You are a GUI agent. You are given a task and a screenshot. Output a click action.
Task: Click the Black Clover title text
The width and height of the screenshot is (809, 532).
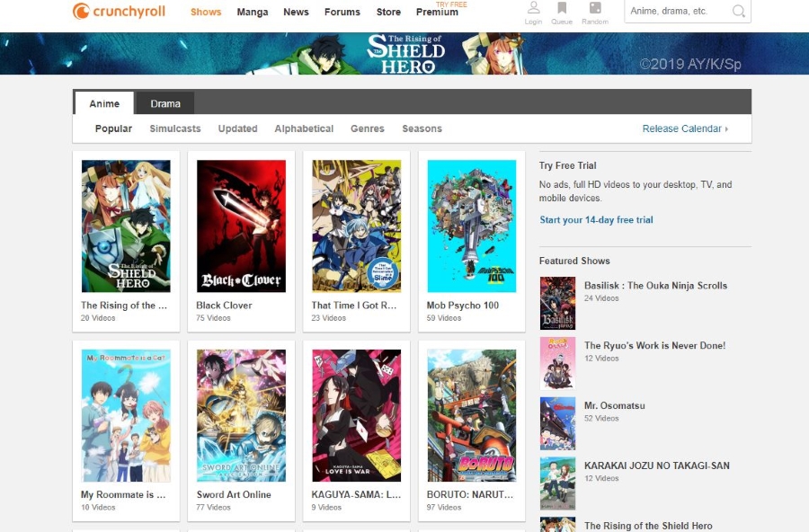click(x=224, y=305)
